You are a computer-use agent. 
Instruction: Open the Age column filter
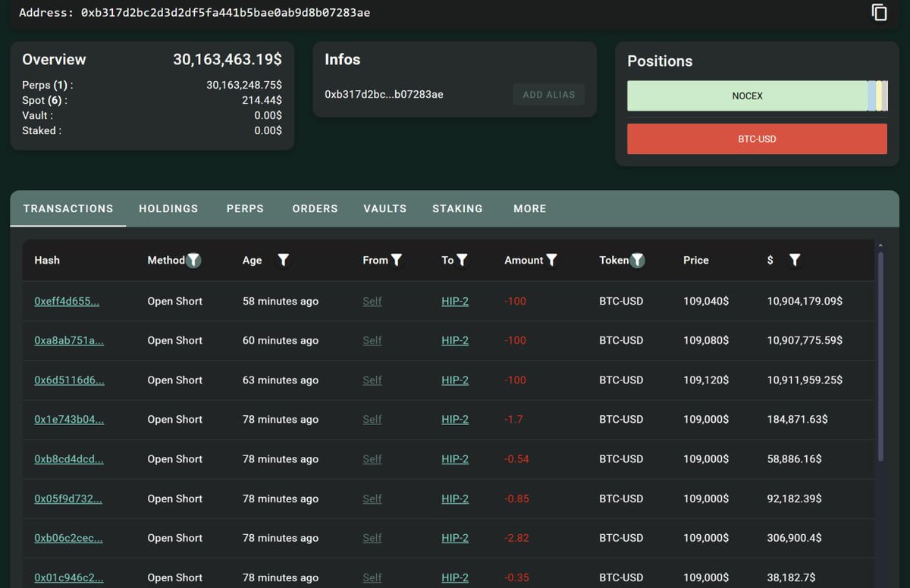[284, 260]
